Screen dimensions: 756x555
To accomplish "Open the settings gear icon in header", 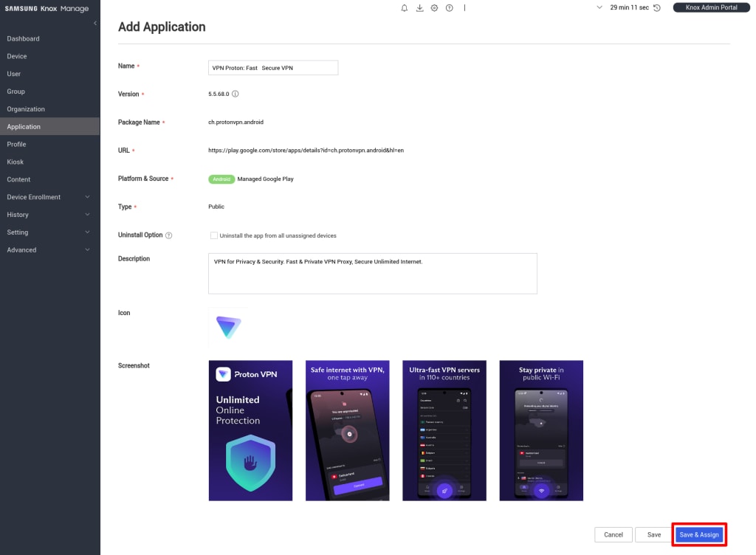I will [x=434, y=7].
